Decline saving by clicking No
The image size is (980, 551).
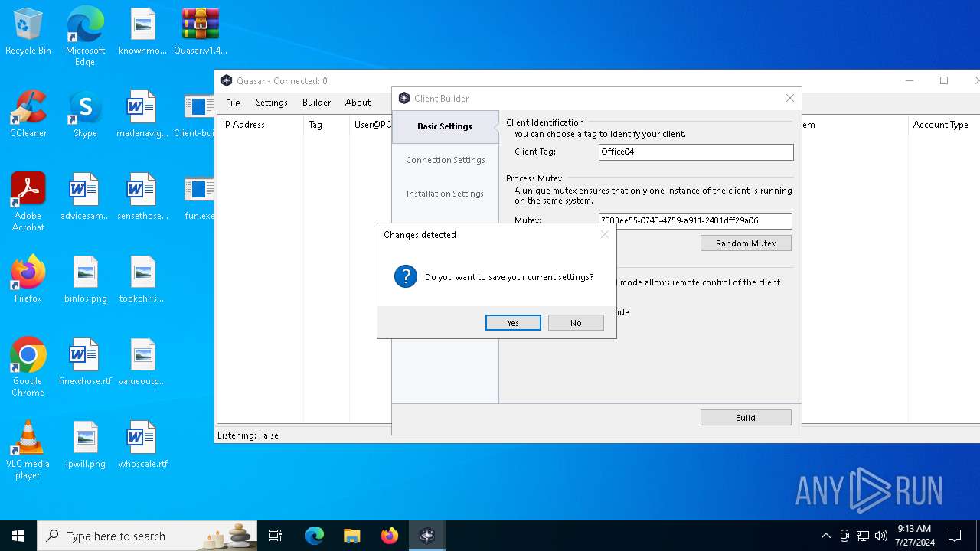576,323
